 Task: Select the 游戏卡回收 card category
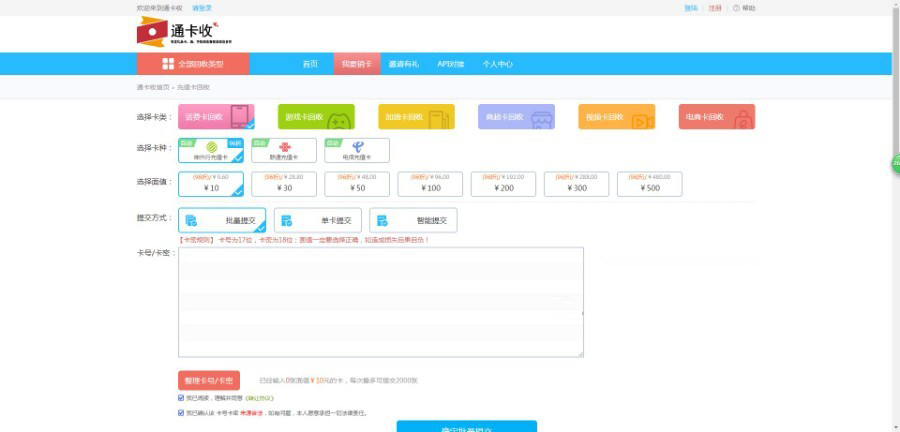(x=316, y=117)
